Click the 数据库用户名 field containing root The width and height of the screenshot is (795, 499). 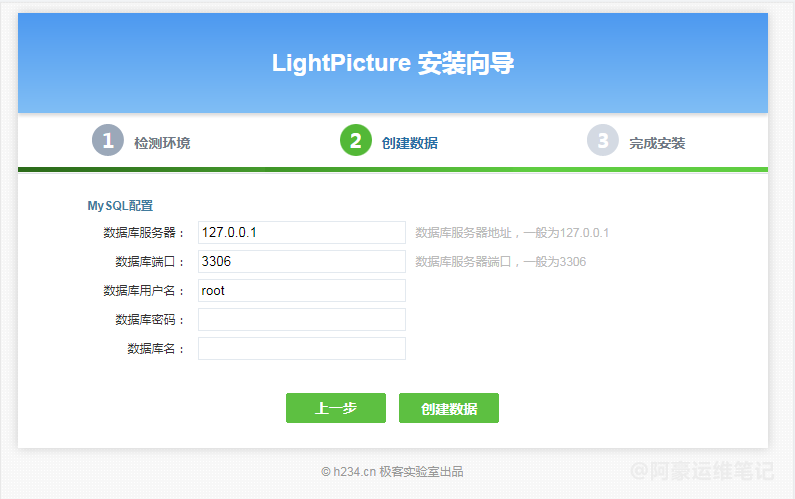coord(302,291)
